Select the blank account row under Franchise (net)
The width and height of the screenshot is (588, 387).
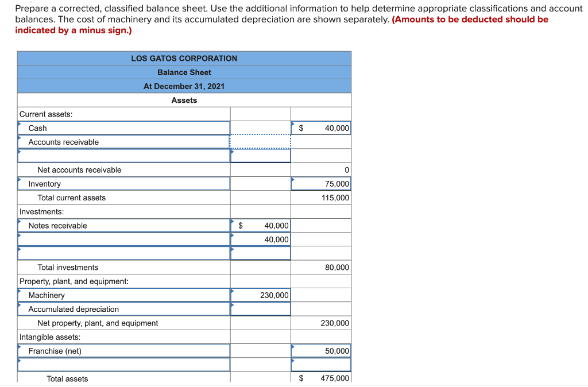click(123, 364)
